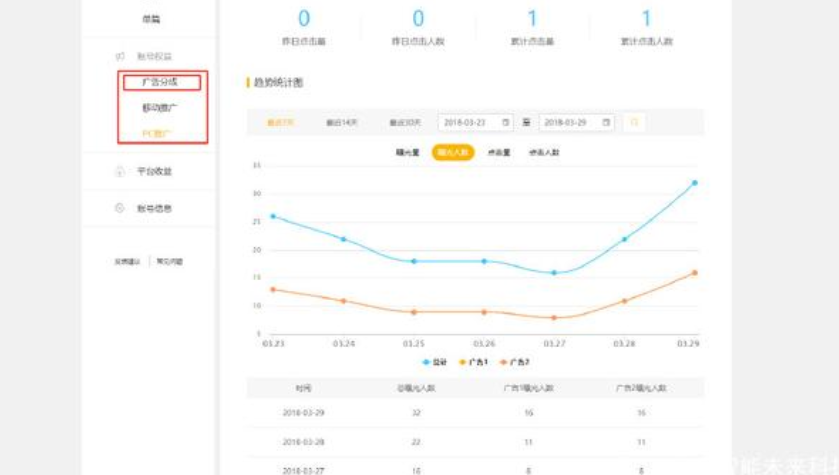The width and height of the screenshot is (839, 475).
Task: Click the 平台收益 sidebar icon
Action: coord(120,172)
